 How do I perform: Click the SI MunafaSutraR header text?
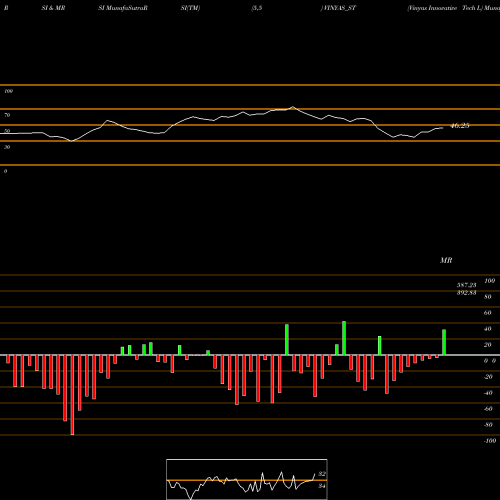[x=123, y=8]
